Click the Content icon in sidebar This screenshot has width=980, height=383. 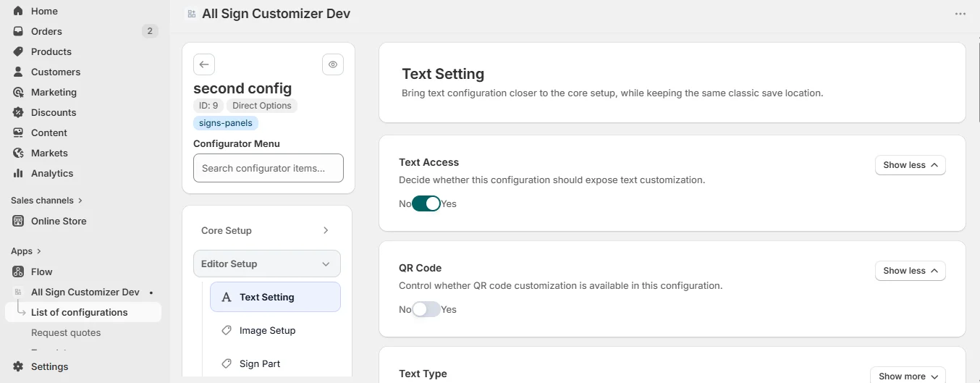coord(18,132)
